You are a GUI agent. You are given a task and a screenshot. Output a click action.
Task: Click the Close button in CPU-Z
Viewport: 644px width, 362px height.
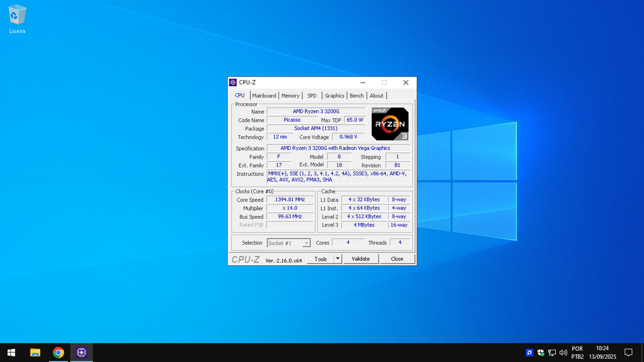click(397, 259)
